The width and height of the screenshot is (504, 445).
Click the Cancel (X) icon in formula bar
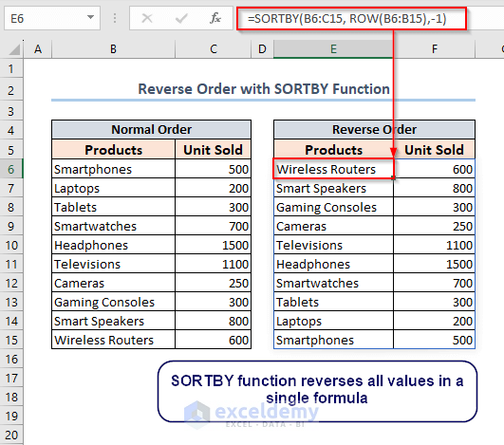[147, 18]
